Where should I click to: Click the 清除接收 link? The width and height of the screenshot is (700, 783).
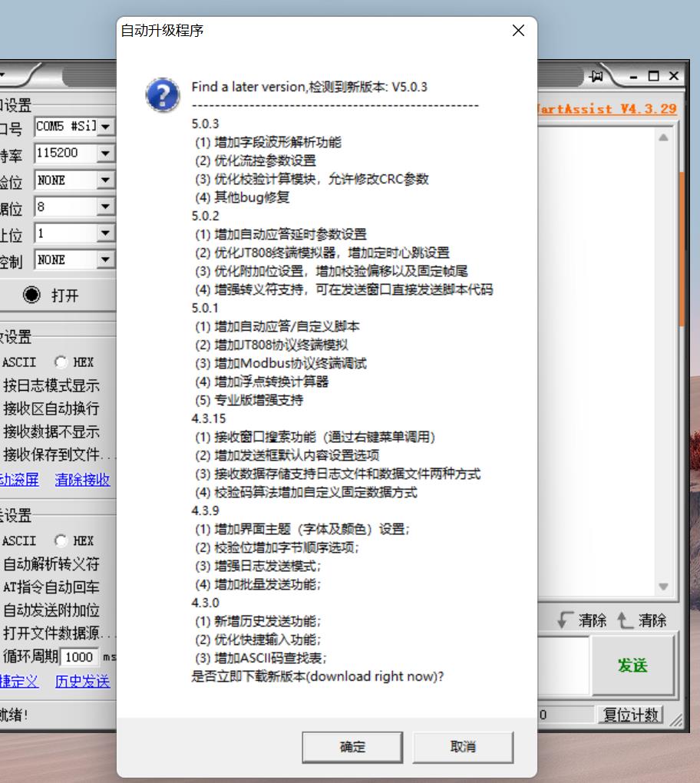pos(82,480)
